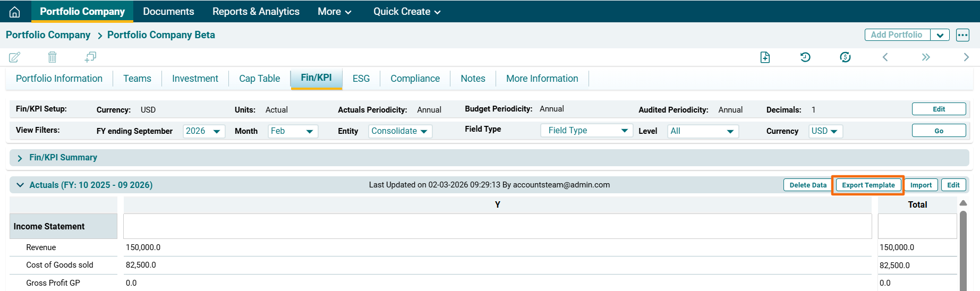Switch to the Cap Table tab
Viewport: 980px width, 291px height.
259,79
